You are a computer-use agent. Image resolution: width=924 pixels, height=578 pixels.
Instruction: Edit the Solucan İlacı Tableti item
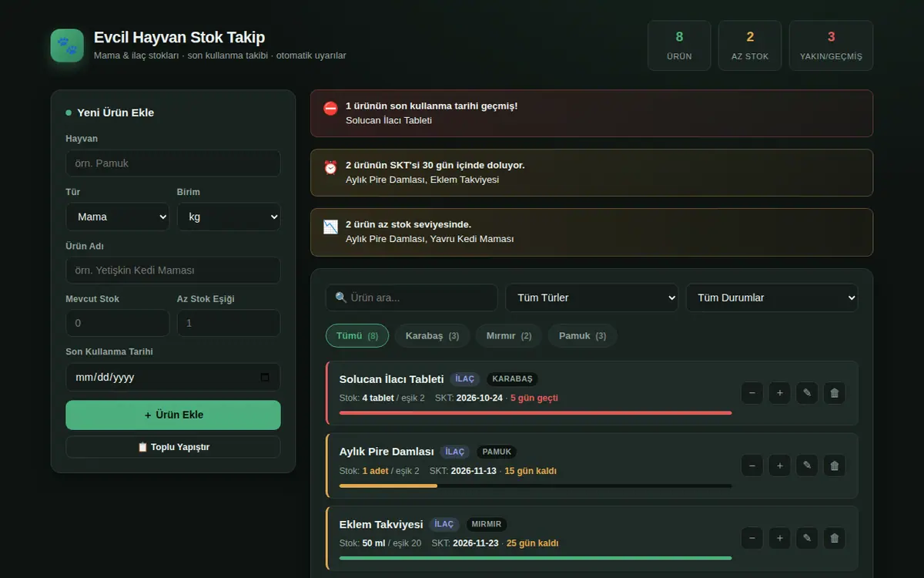pyautogui.click(x=807, y=393)
